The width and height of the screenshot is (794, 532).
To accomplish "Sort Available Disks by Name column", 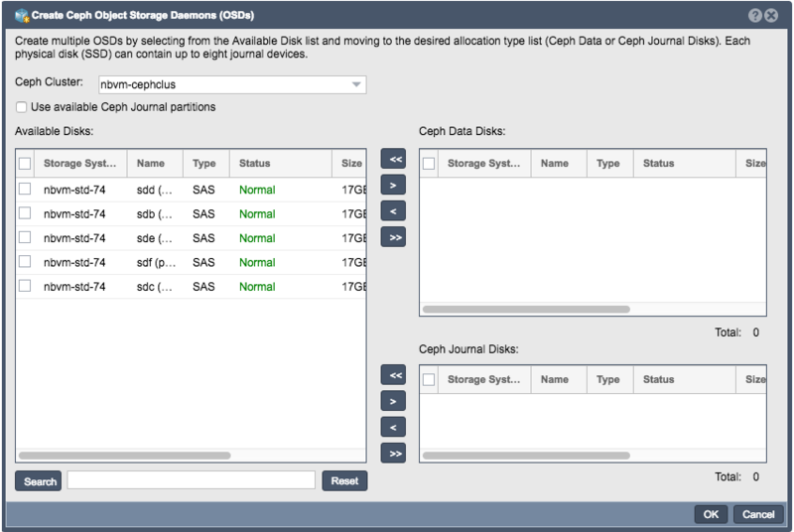I will point(155,163).
